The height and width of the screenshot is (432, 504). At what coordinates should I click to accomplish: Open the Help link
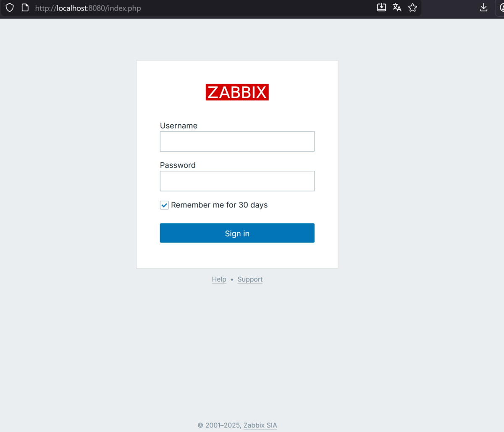(219, 279)
